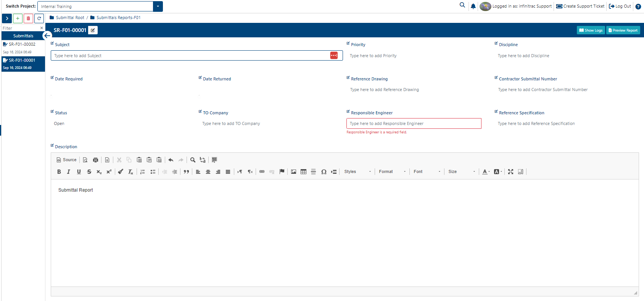The image size is (644, 301).
Task: Print the description content
Action: coord(96,160)
